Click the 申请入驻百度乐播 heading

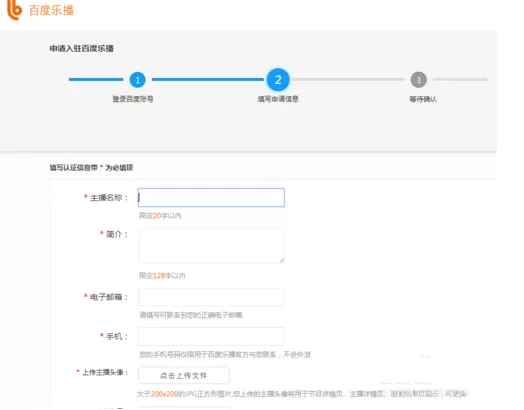click(82, 48)
